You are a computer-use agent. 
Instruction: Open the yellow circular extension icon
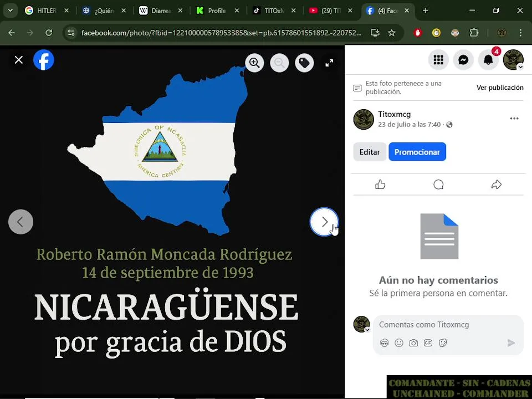click(x=436, y=33)
